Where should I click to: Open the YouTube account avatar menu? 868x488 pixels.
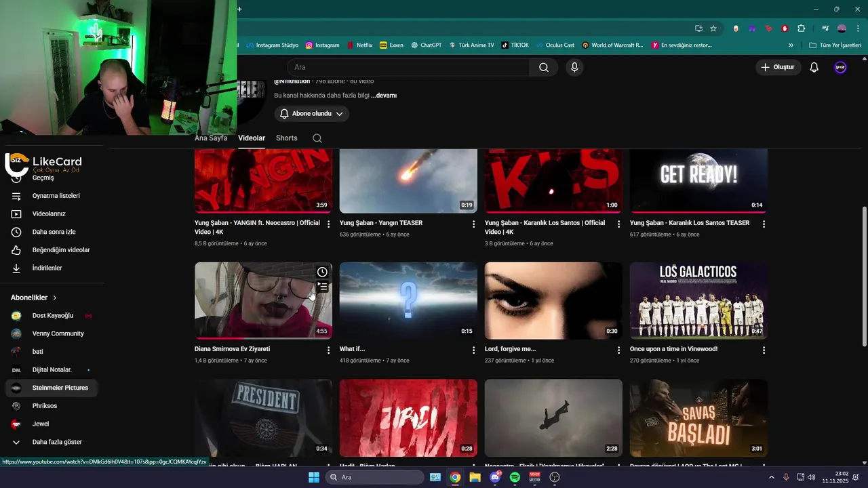click(840, 67)
